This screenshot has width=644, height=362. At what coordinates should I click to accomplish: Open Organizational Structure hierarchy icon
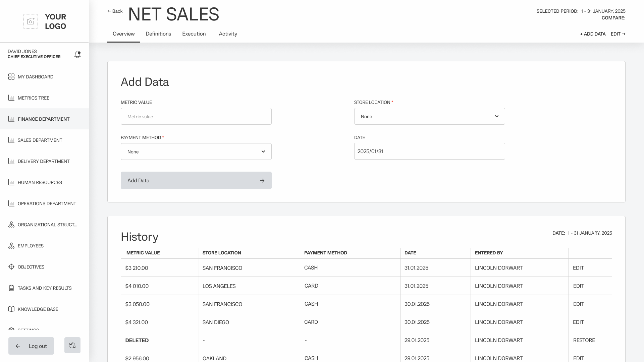click(x=11, y=225)
